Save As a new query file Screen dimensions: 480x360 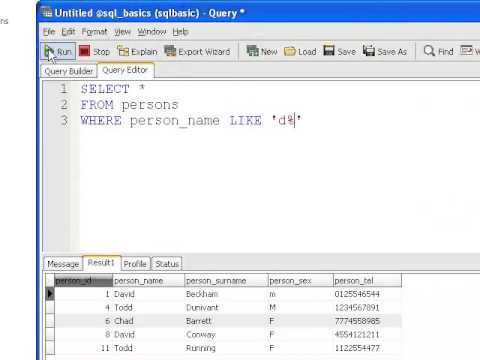(x=385, y=51)
